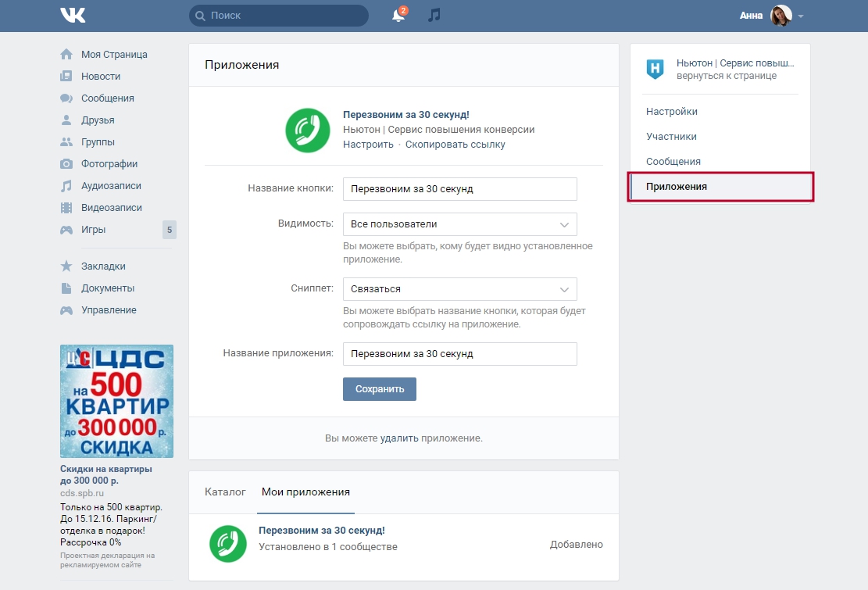868x590 pixels.
Task: Open the Видимость dropdown
Action: point(460,224)
